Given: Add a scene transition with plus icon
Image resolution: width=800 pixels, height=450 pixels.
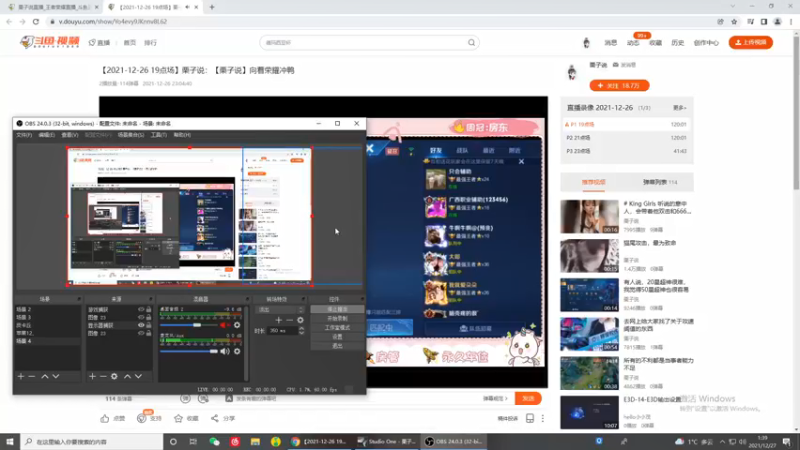Looking at the screenshot, I should pyautogui.click(x=279, y=320).
